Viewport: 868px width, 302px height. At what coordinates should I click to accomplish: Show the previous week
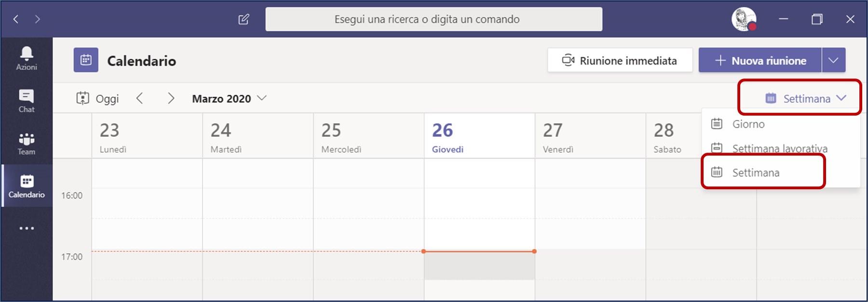pos(140,99)
